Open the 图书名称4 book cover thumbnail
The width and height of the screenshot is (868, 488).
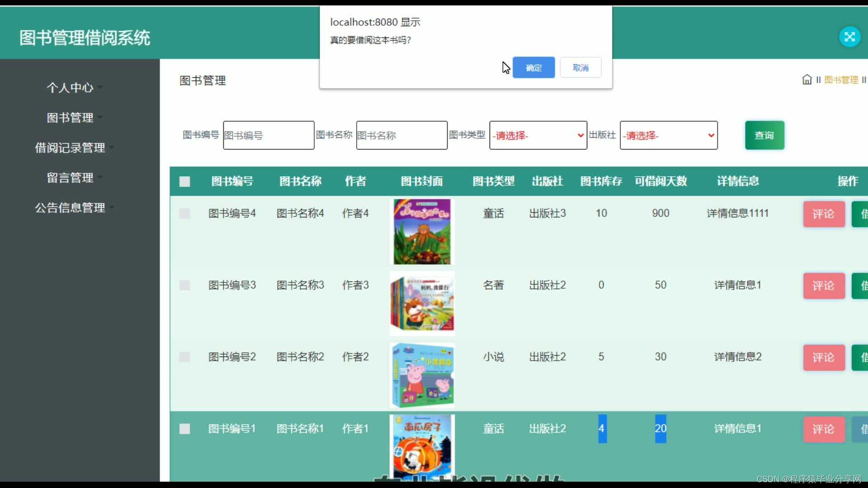point(422,232)
